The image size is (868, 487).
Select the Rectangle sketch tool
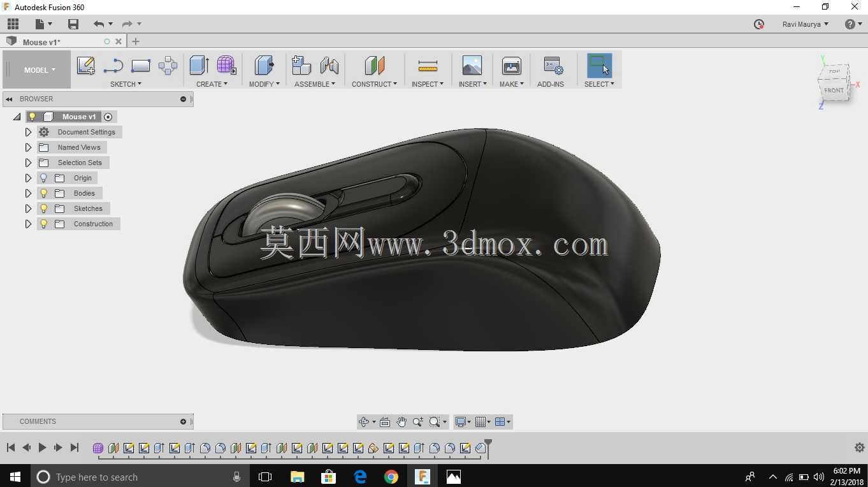pyautogui.click(x=140, y=65)
